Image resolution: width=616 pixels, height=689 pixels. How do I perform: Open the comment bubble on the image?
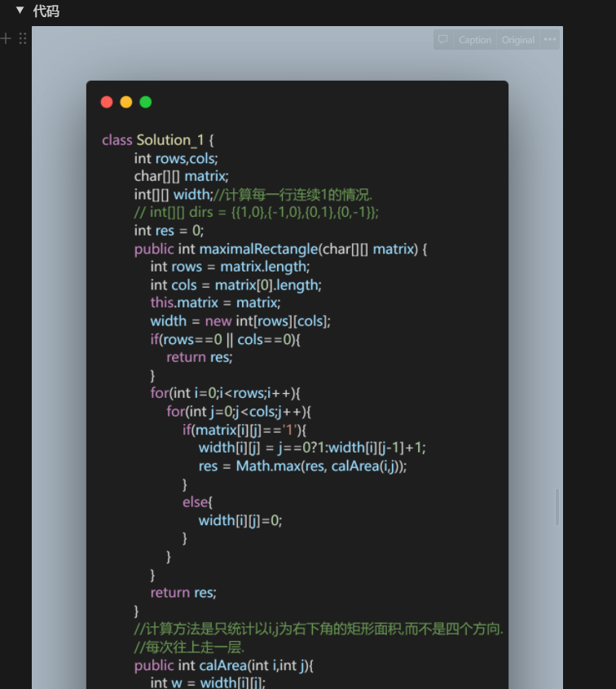[x=443, y=40]
